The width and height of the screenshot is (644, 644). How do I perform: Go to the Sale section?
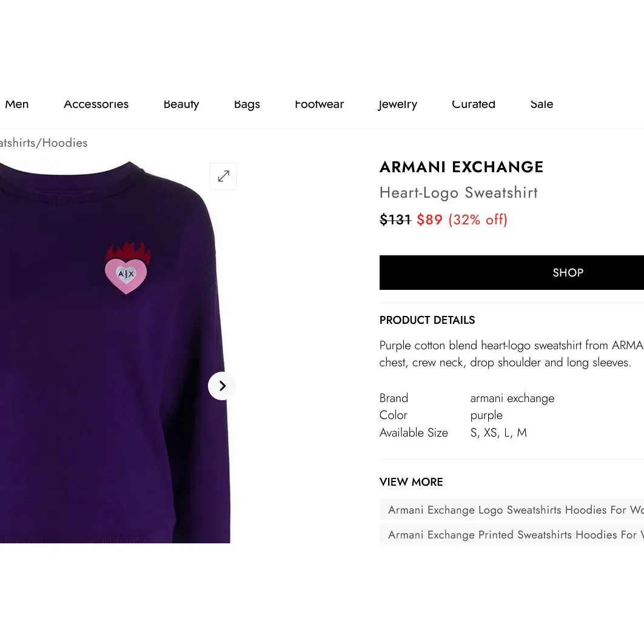point(542,104)
